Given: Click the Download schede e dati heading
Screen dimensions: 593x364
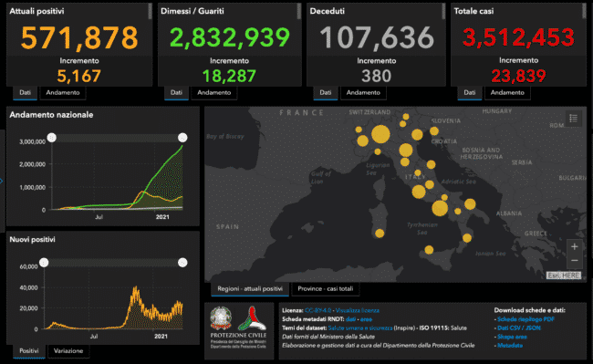Looking at the screenshot, I should pyautogui.click(x=529, y=310).
